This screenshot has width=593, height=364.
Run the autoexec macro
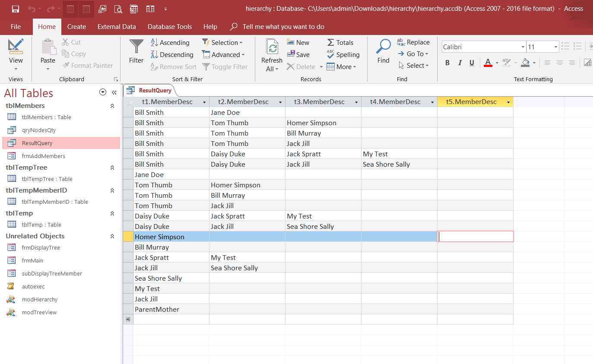[x=33, y=286]
